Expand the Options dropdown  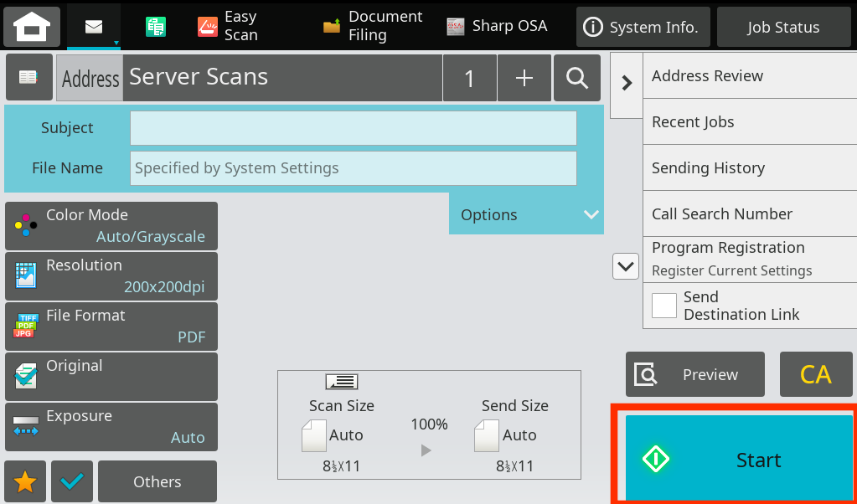tap(526, 214)
